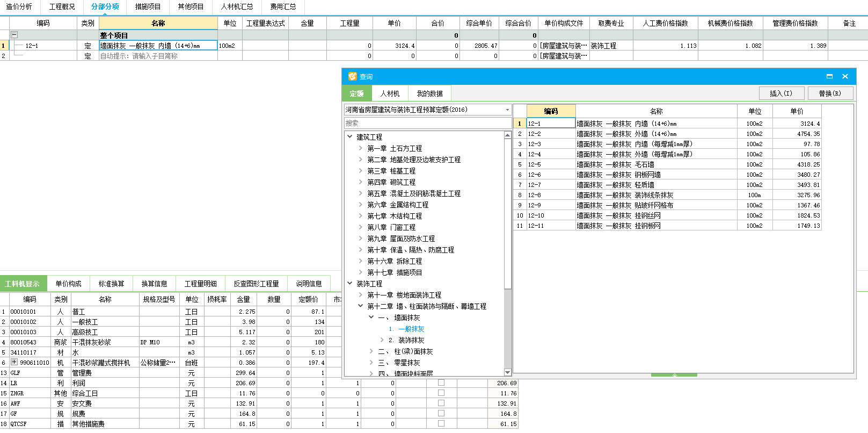Open the 工程量明细 bottom tab

201,284
